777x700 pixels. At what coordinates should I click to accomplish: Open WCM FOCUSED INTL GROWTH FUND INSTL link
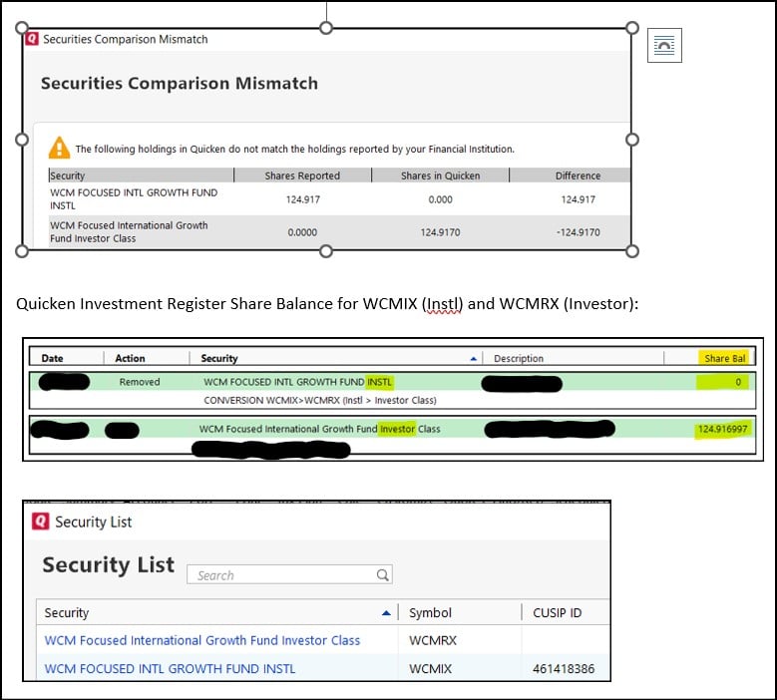[x=170, y=668]
